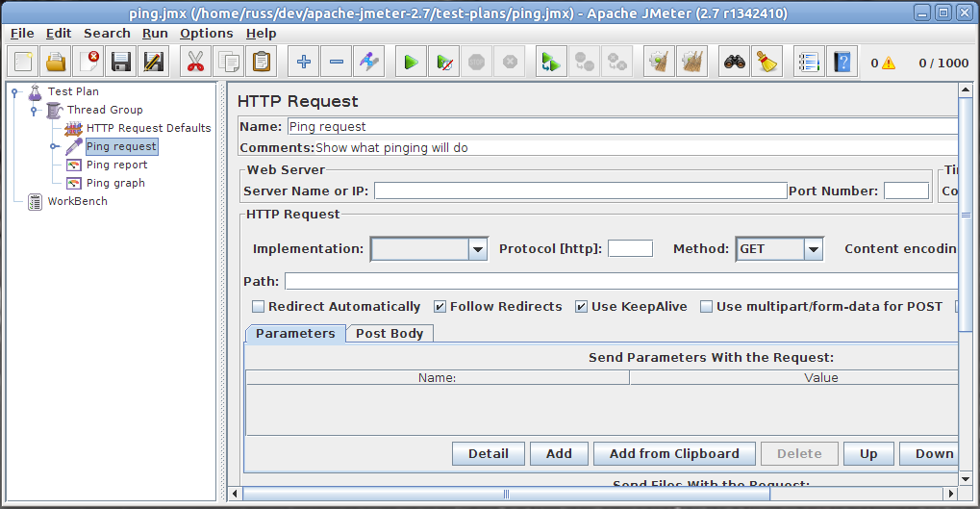Click the Toggle enable/disable icon
This screenshot has width=980, height=509.
tap(368, 62)
